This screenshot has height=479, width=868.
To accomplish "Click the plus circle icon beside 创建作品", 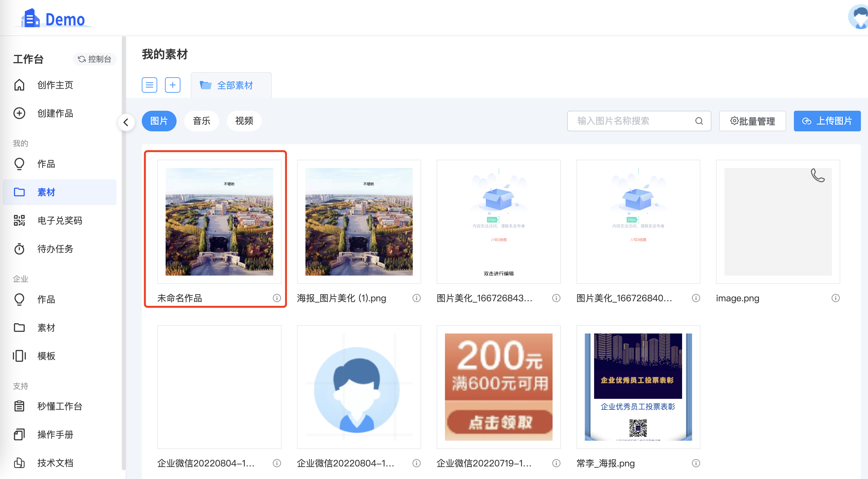I will tap(19, 113).
